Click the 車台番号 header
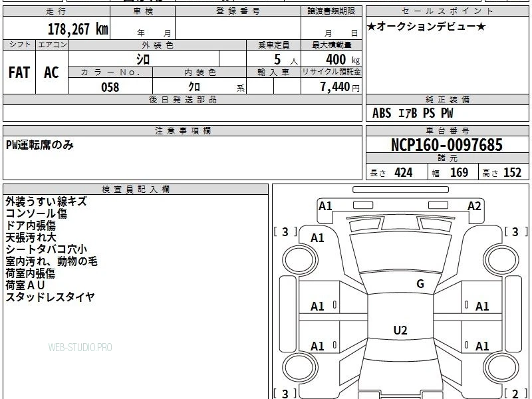This screenshot has width=532, height=399. (x=447, y=131)
